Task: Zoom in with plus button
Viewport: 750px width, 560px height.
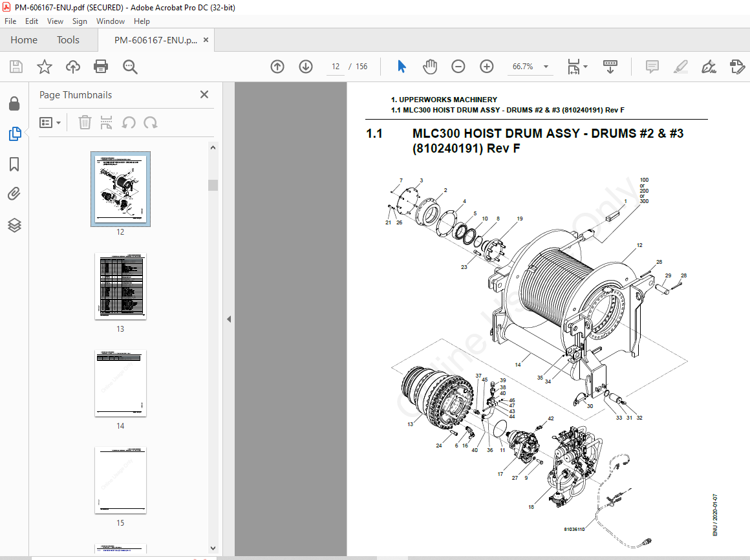Action: coord(486,67)
